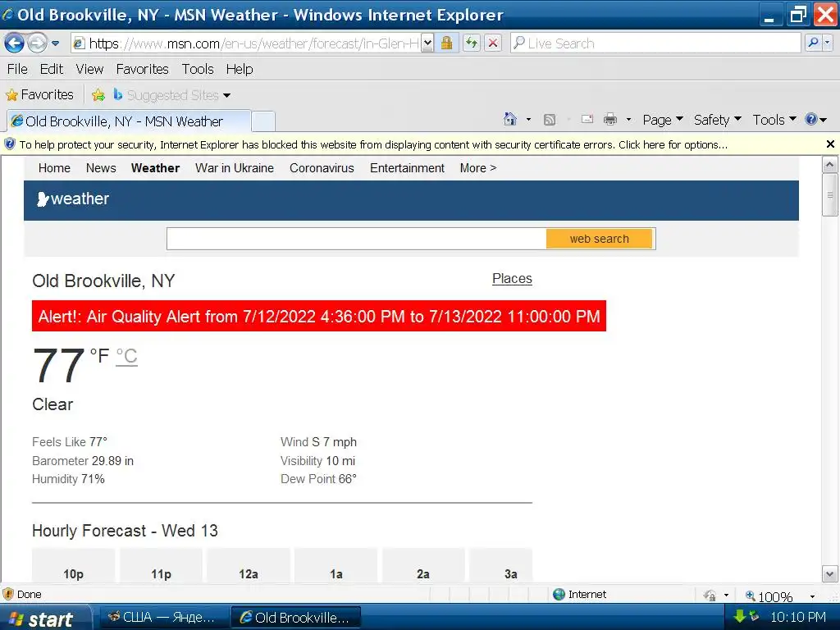Click the green download tray icon

(x=740, y=616)
